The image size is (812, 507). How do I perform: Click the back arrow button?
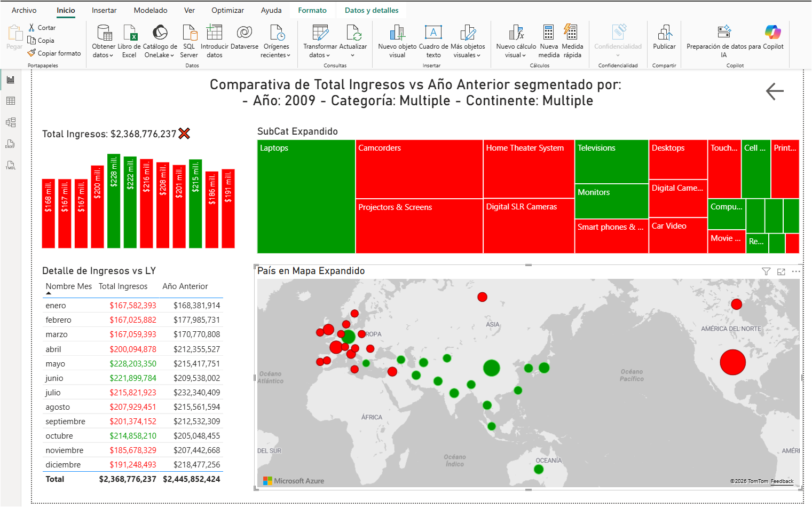point(775,91)
